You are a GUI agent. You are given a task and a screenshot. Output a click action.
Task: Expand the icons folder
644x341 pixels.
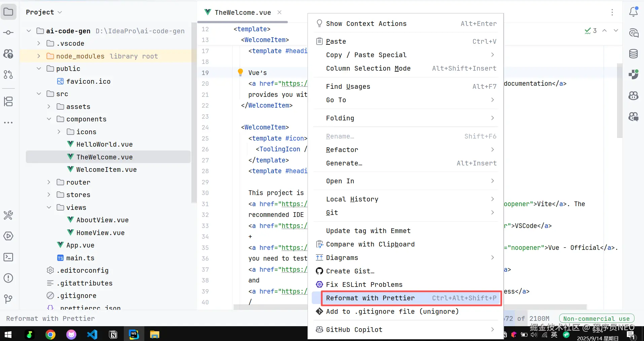59,132
